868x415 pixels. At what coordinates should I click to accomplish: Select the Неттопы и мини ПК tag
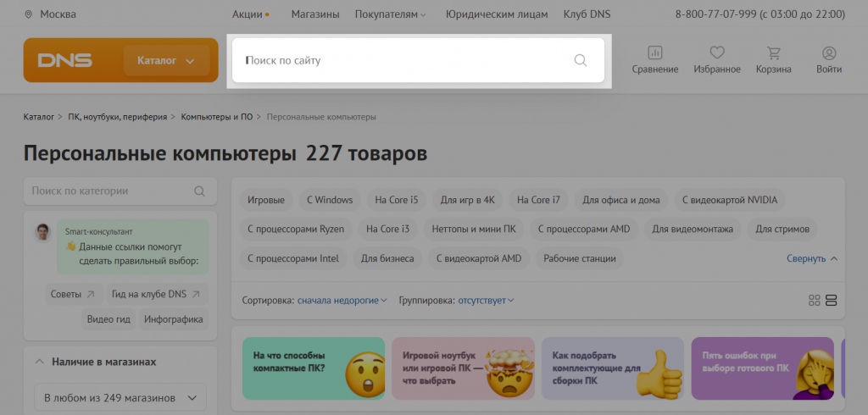(x=473, y=229)
